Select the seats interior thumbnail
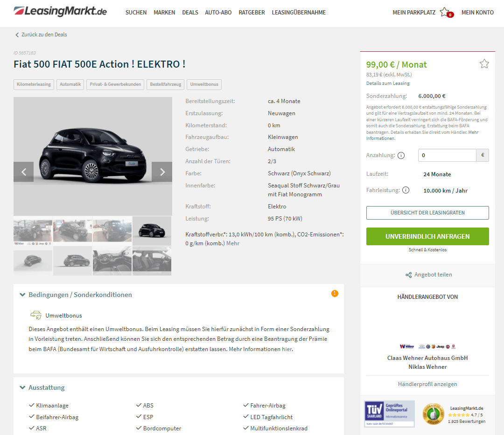 152,261
